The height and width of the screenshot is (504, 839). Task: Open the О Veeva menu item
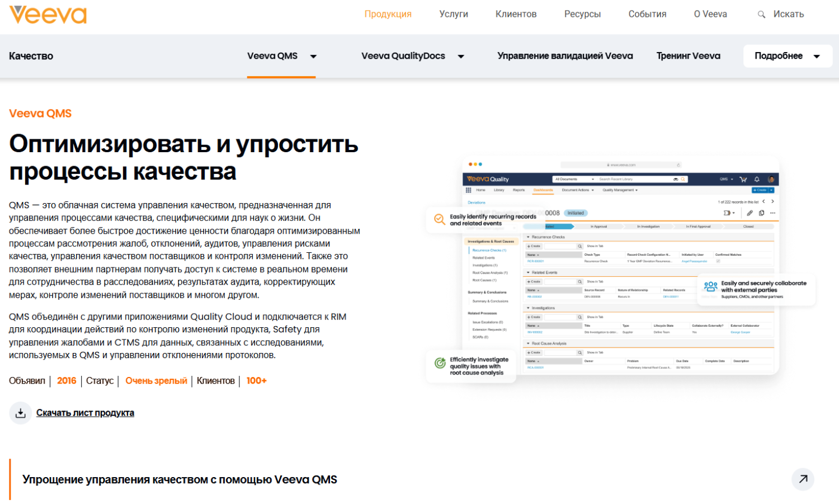[710, 15]
